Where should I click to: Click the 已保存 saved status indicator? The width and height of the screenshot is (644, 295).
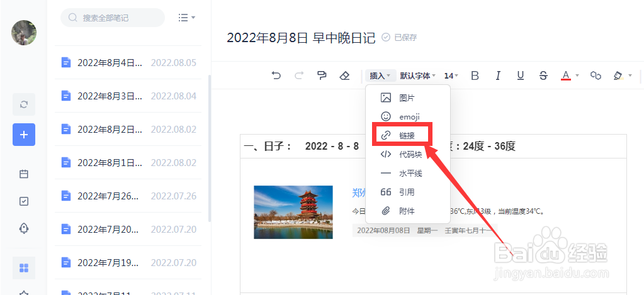(x=399, y=38)
